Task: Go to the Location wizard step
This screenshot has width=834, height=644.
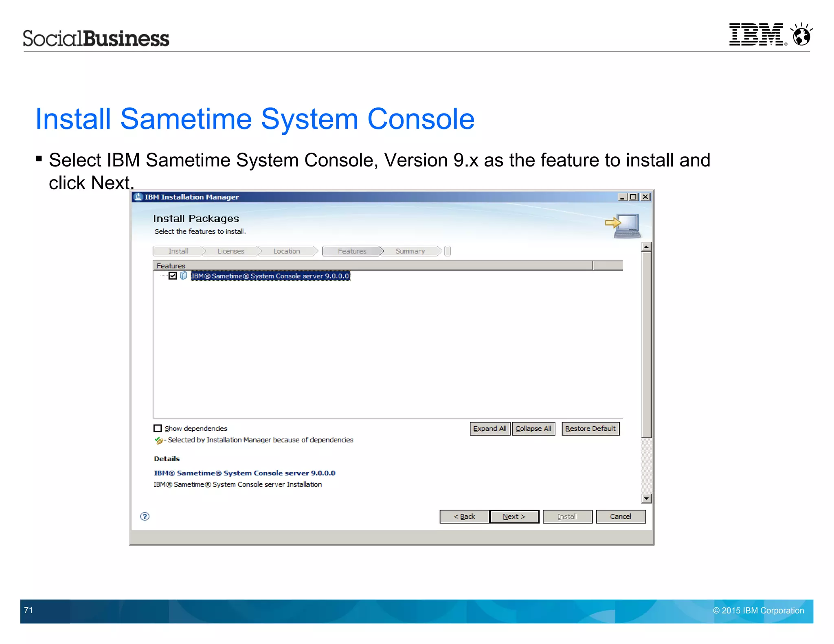Action: tap(287, 251)
